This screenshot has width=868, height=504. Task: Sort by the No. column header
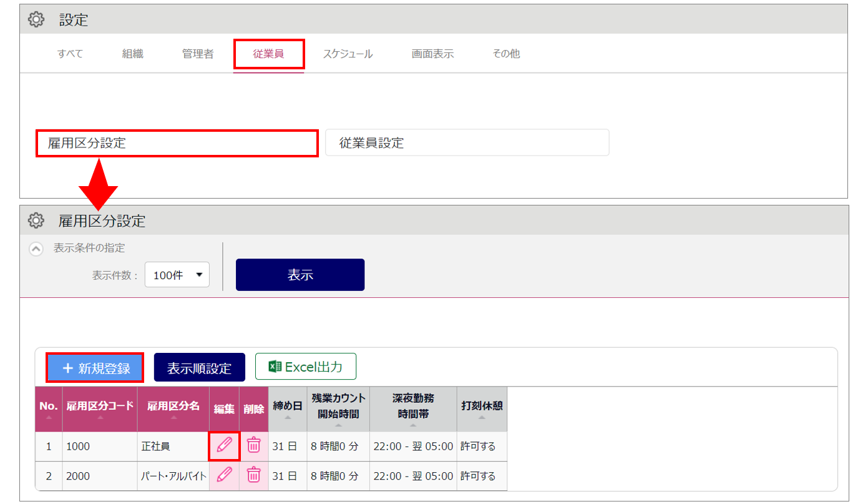[48, 409]
